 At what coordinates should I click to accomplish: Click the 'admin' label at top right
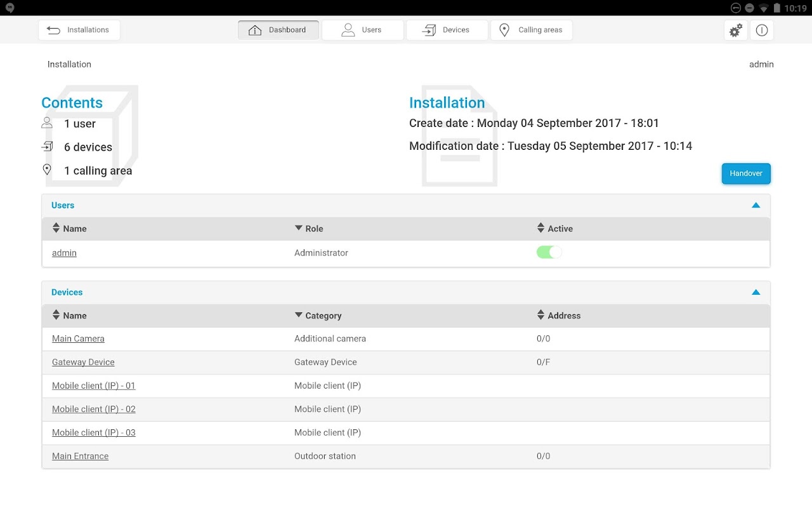click(x=761, y=64)
